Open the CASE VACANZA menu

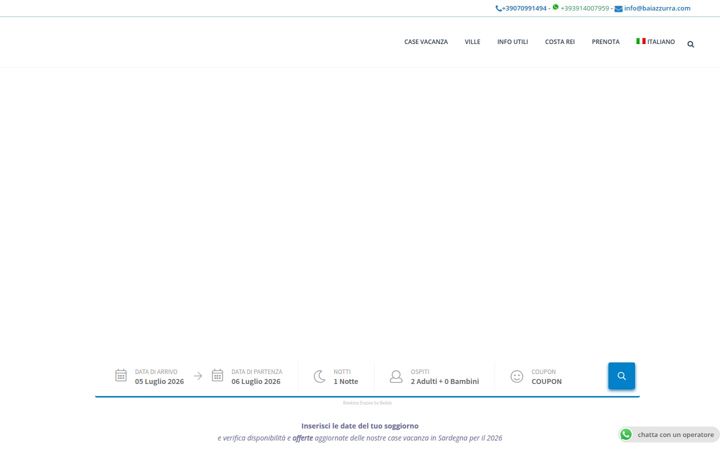(426, 42)
